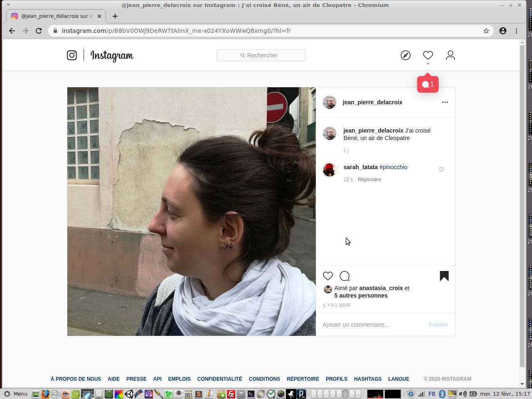This screenshot has width=532, height=399.
Task: Click the Instagram camera logo
Action: point(72,55)
